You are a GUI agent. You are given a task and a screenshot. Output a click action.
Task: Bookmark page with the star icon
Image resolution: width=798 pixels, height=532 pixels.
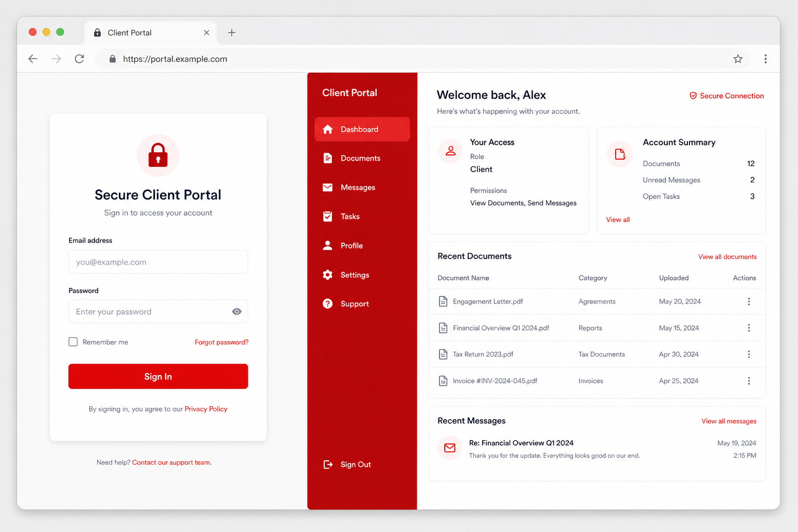click(x=738, y=59)
